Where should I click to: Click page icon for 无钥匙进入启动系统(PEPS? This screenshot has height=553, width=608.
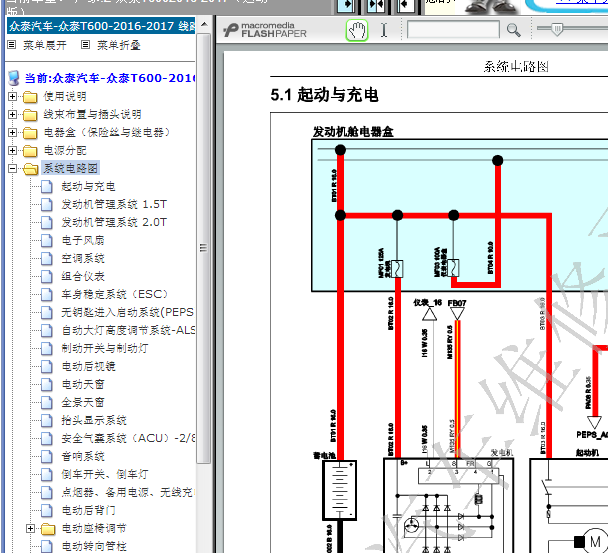47,313
